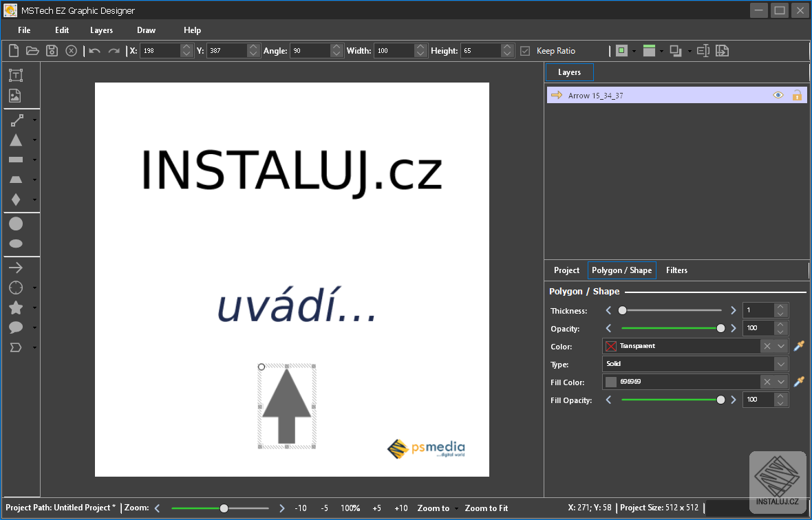Open the Draw menu
Image resolution: width=812 pixels, height=520 pixels.
pos(146,30)
